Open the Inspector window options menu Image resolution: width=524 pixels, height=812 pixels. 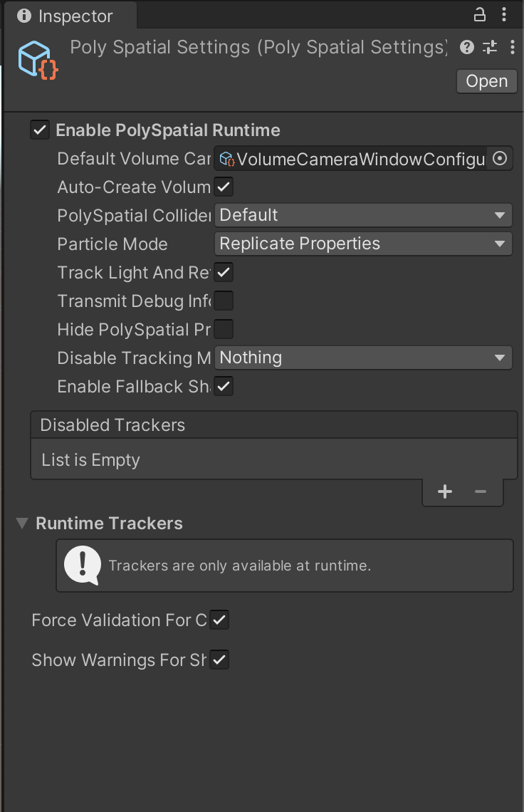[505, 15]
